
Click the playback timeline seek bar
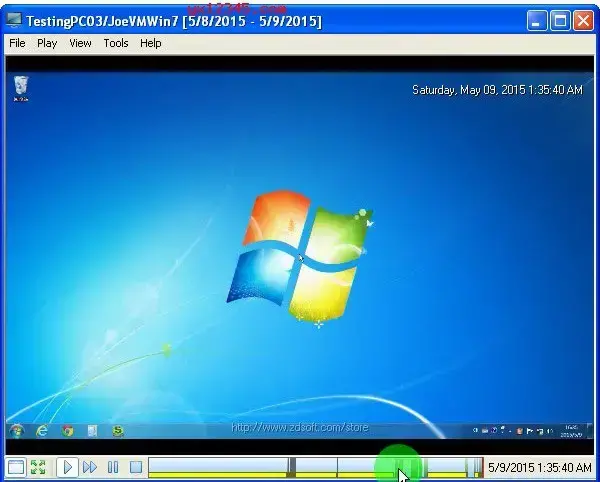[316, 467]
